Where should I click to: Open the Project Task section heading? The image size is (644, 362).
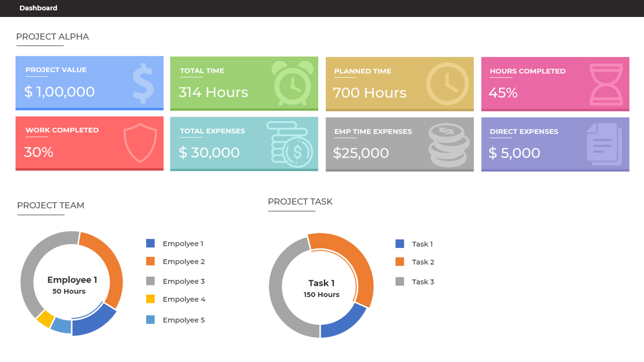tap(300, 202)
